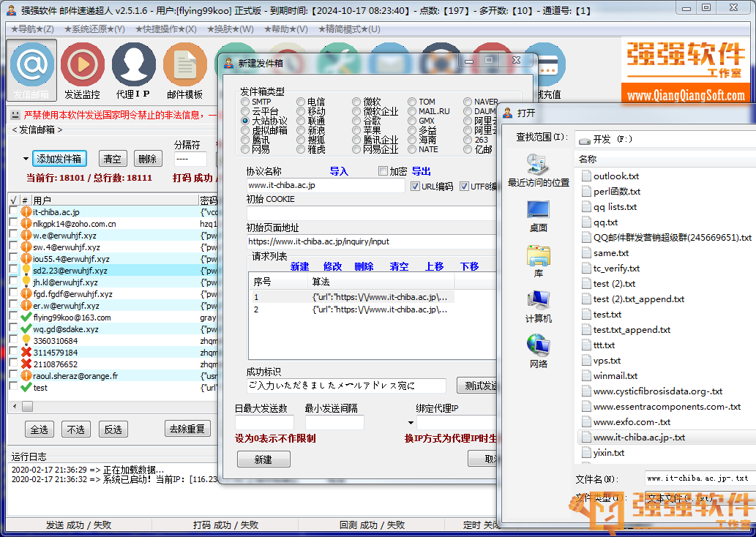This screenshot has height=537, width=756.
Task: Click the 日最大发送数 input field
Action: pyautogui.click(x=264, y=422)
